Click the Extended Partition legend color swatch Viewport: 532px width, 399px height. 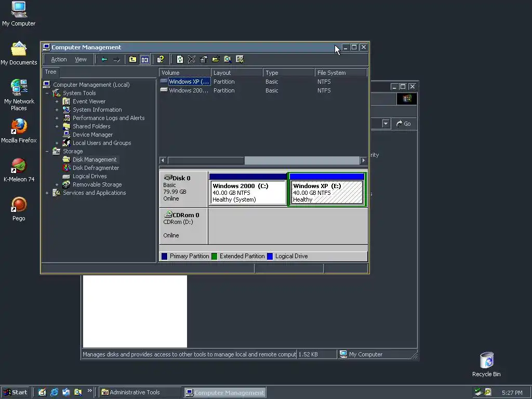(215, 256)
